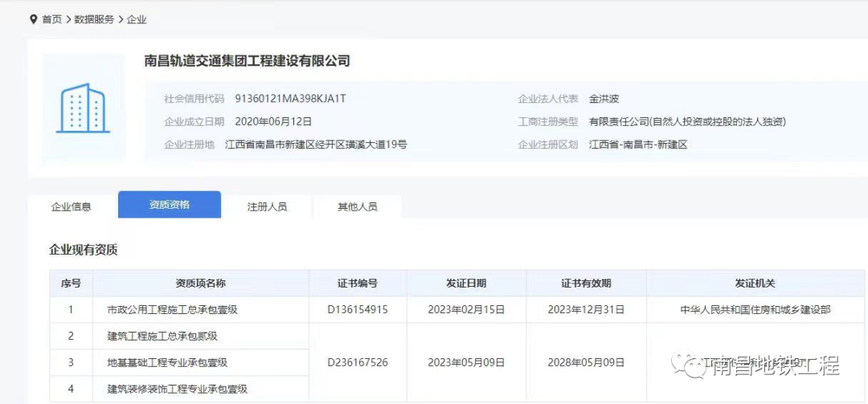Open 注册人员 tab

[267, 207]
